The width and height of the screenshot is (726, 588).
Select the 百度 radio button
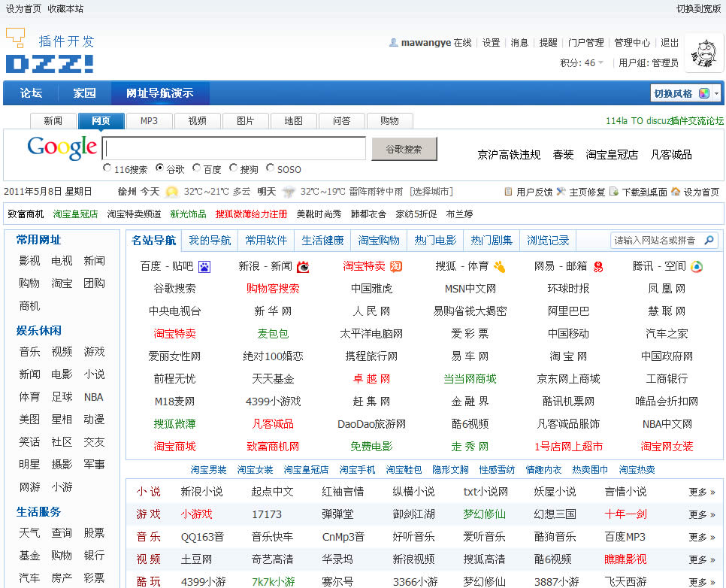tap(197, 168)
